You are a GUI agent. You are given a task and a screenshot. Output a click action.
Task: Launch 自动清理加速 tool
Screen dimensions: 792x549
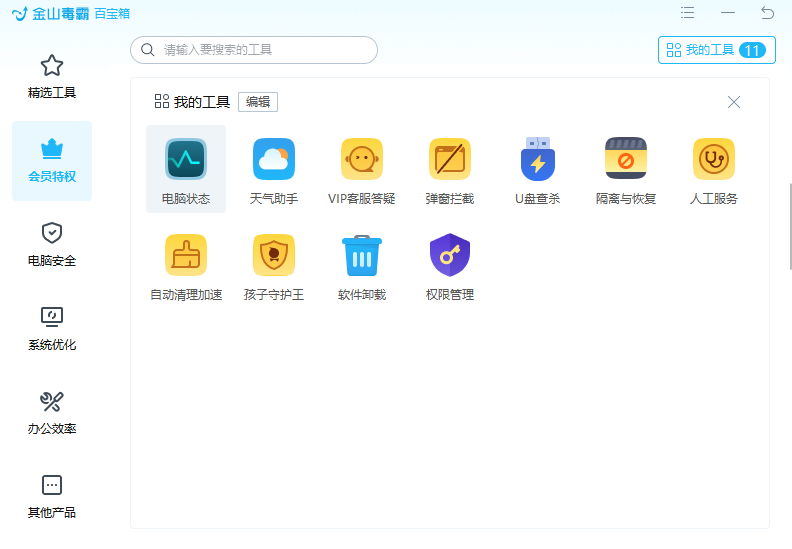(x=186, y=266)
